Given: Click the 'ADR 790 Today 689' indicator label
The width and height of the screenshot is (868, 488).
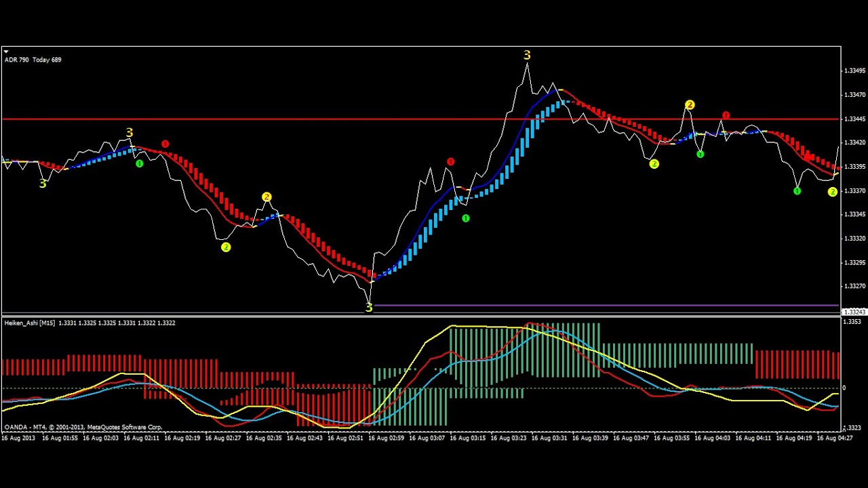Looking at the screenshot, I should [33, 60].
